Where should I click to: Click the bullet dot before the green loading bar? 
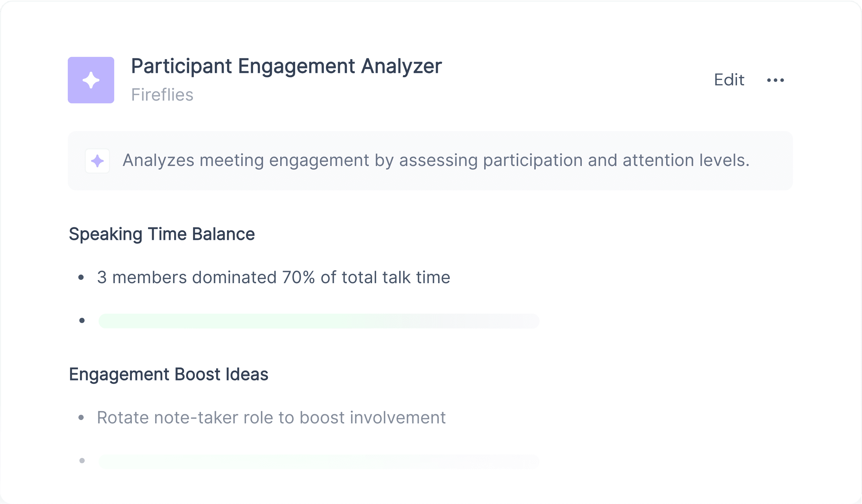[82, 320]
